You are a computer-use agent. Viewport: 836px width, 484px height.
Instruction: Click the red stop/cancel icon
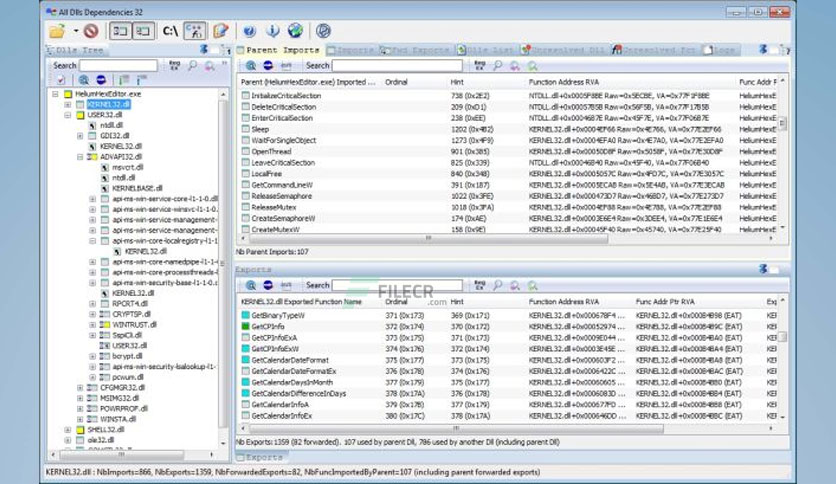pos(91,31)
